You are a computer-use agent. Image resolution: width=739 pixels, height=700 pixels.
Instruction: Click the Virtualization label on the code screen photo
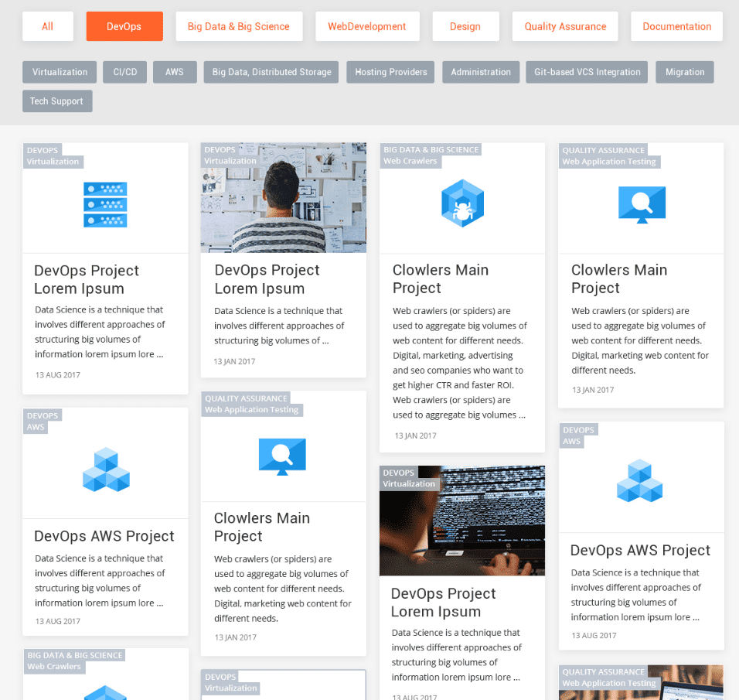[409, 483]
